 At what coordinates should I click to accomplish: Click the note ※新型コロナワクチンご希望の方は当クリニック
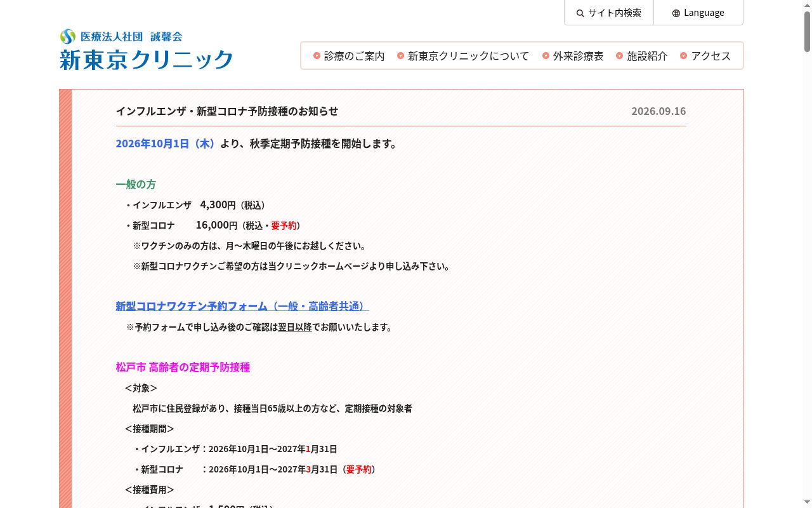click(292, 266)
